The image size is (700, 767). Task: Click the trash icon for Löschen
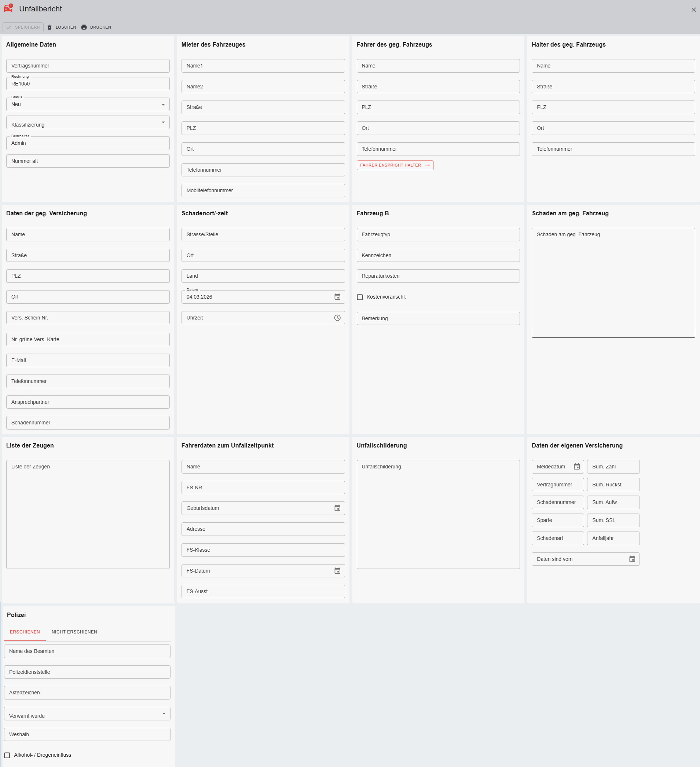point(50,28)
